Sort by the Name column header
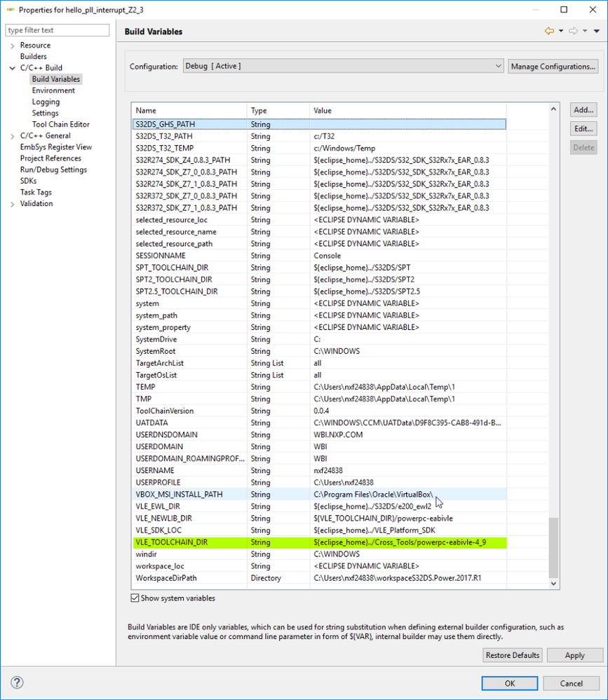 189,110
